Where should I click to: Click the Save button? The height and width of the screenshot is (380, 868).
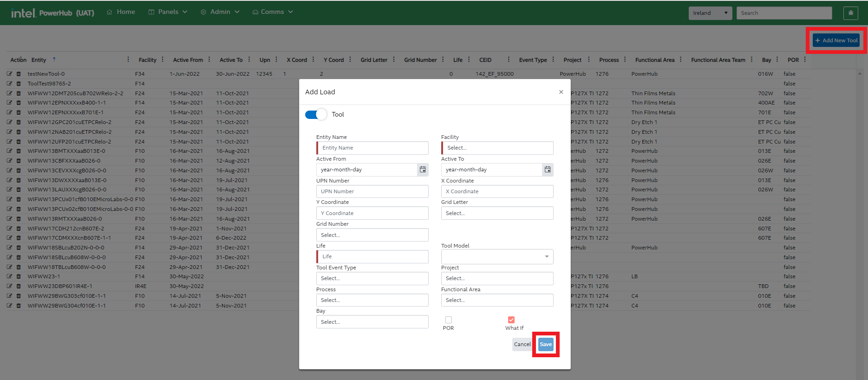tap(546, 344)
